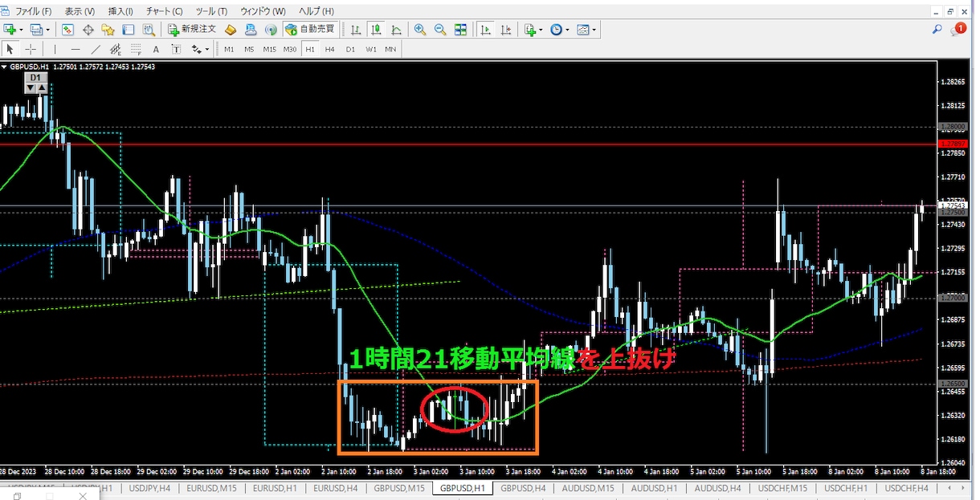Image resolution: width=980 pixels, height=500 pixels.
Task: Select the horizontal line drawing tool
Action: click(x=76, y=49)
